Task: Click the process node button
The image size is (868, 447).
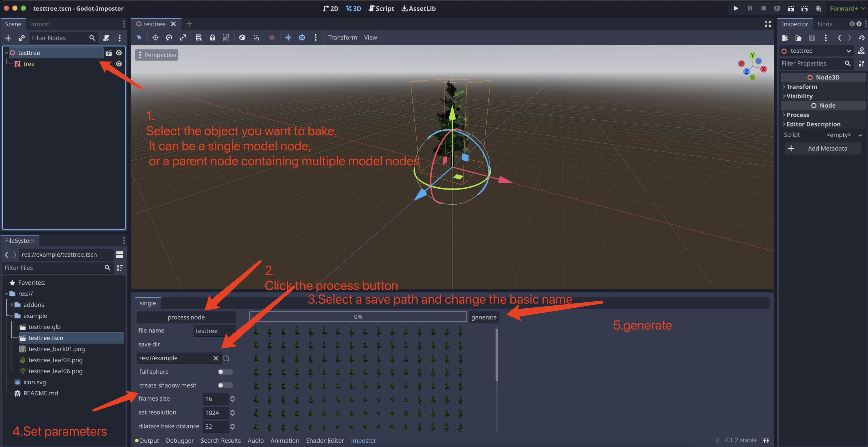Action: [186, 317]
